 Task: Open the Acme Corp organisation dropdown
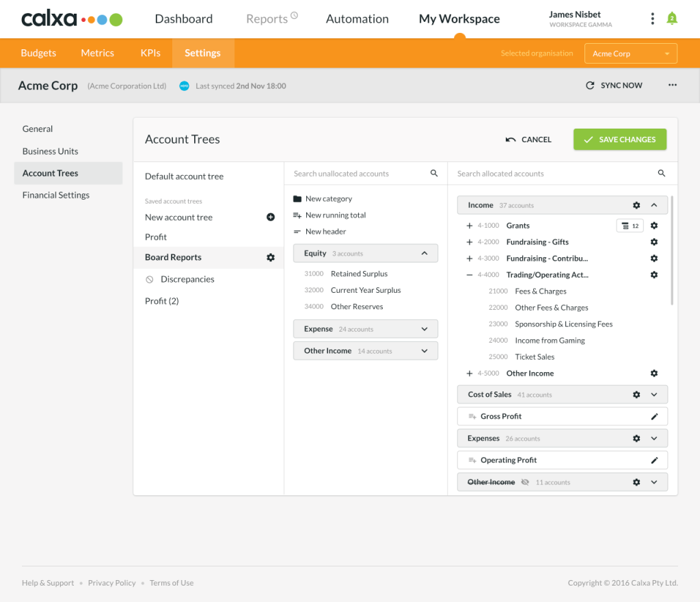coord(630,53)
